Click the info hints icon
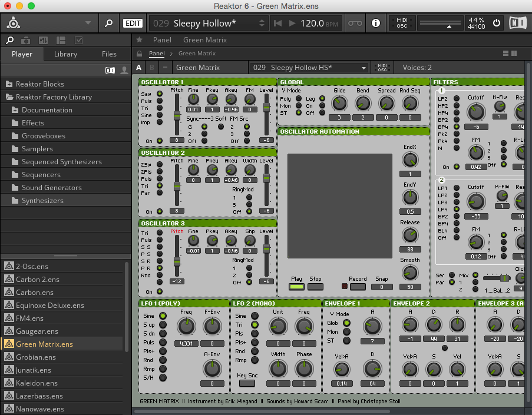Screen dimensions: 532x415 (376, 23)
